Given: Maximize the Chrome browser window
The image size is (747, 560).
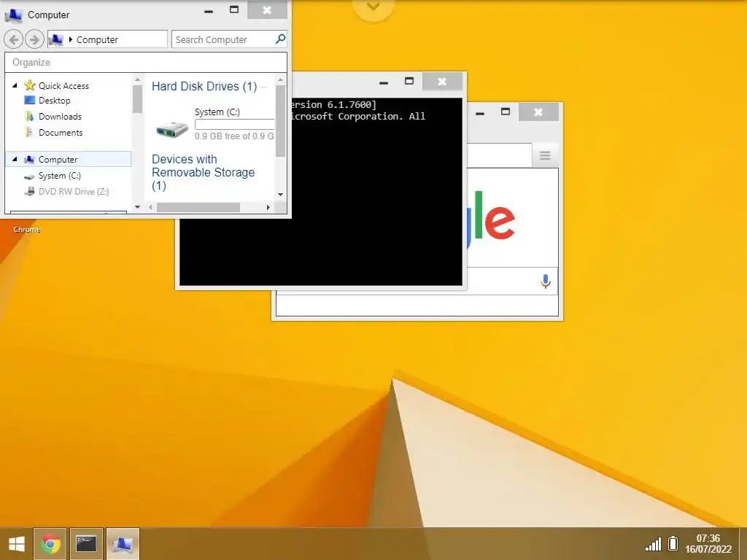Looking at the screenshot, I should [x=506, y=112].
